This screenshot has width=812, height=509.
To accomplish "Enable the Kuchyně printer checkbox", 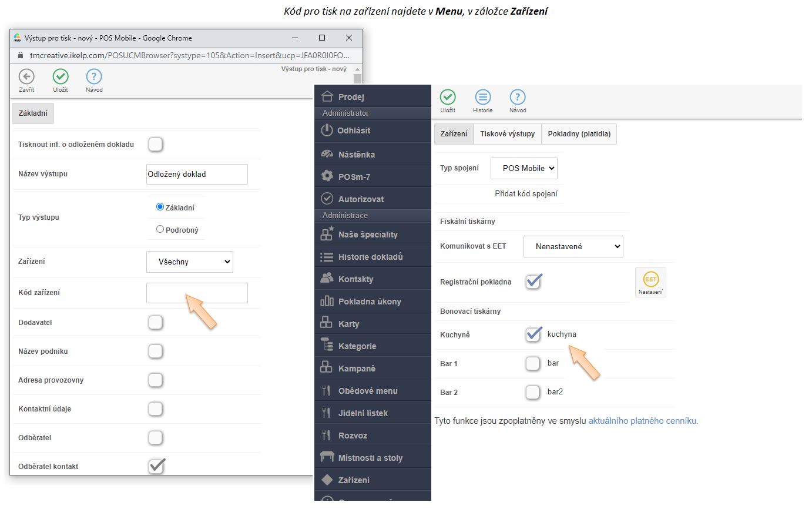I will tap(533, 334).
